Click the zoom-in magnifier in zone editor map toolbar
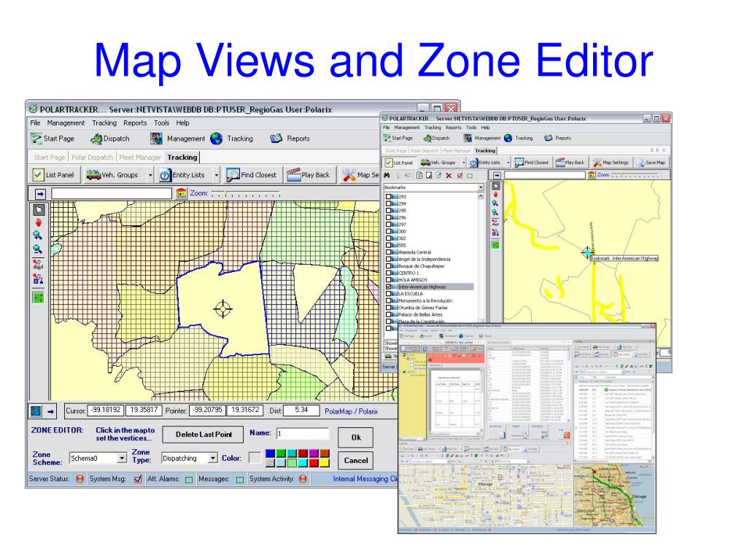The height and width of the screenshot is (560, 747). click(38, 236)
